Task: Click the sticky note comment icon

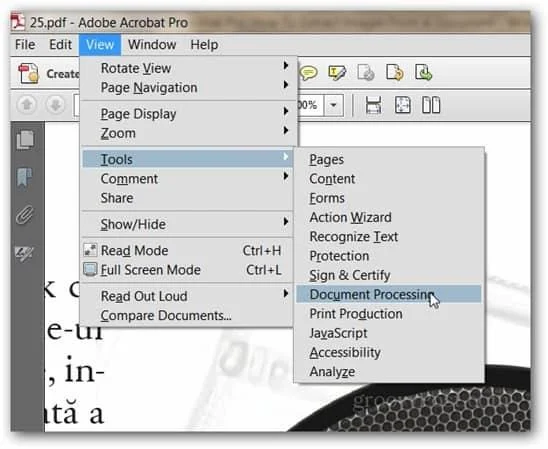Action: coord(309,73)
